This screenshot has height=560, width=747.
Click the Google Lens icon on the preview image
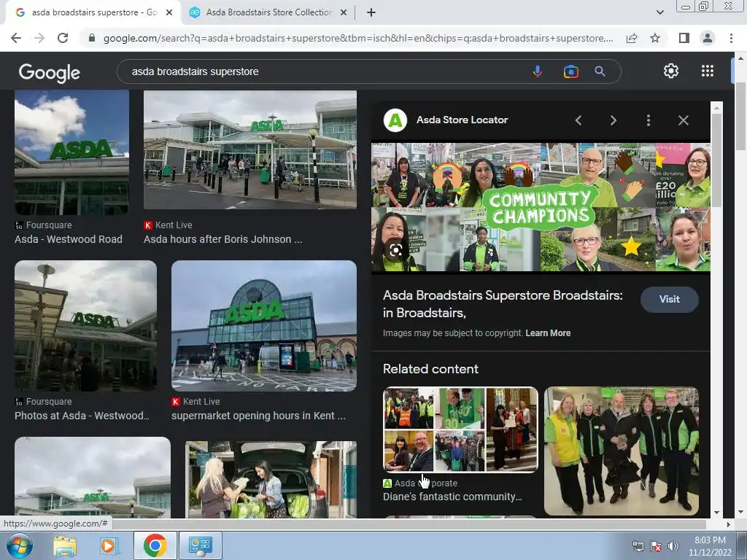point(395,250)
